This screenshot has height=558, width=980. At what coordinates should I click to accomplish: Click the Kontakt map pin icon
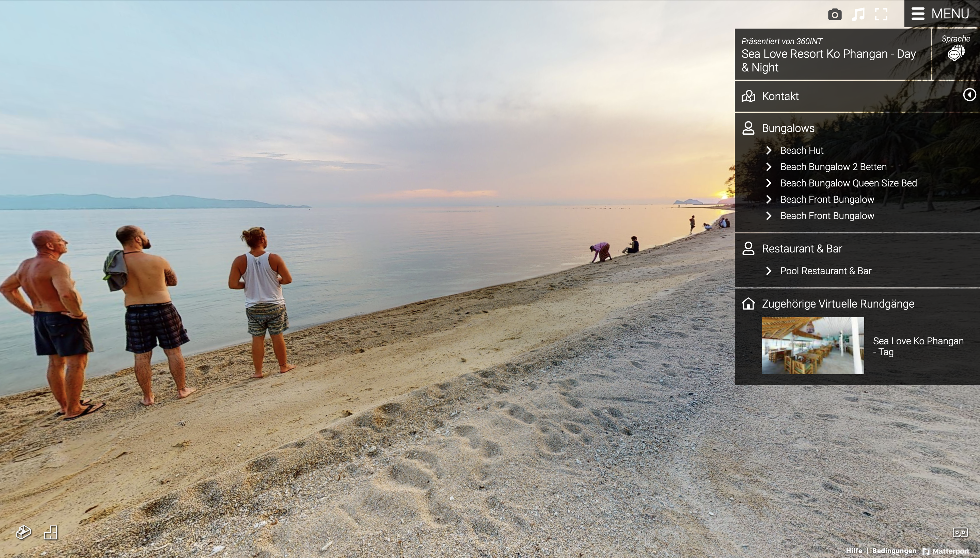pos(748,96)
